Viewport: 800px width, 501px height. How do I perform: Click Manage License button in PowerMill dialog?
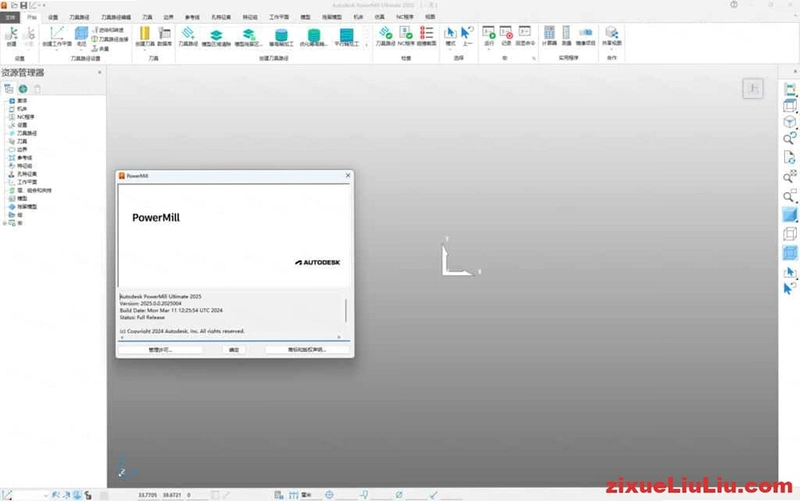tap(160, 349)
